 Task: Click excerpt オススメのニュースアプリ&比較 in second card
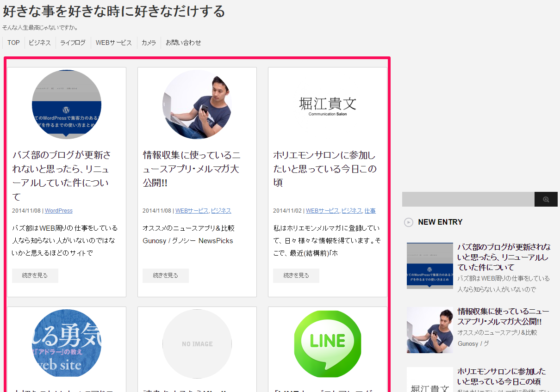click(x=188, y=234)
